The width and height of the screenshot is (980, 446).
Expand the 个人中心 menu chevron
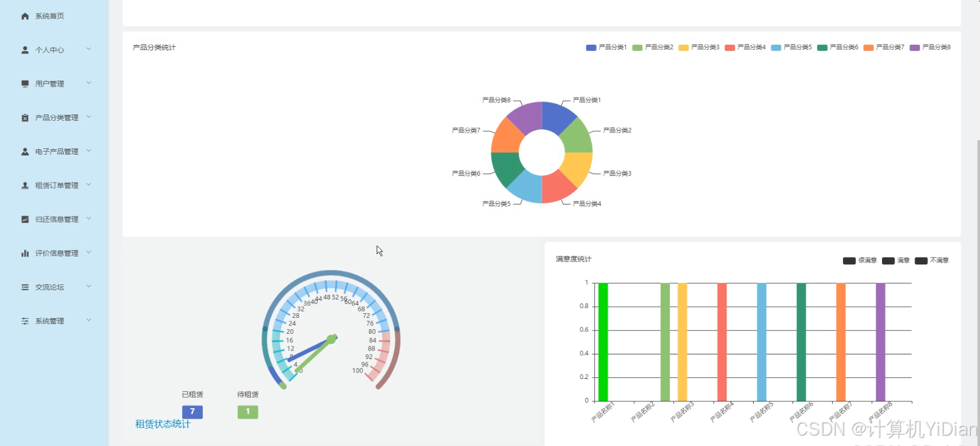[89, 49]
